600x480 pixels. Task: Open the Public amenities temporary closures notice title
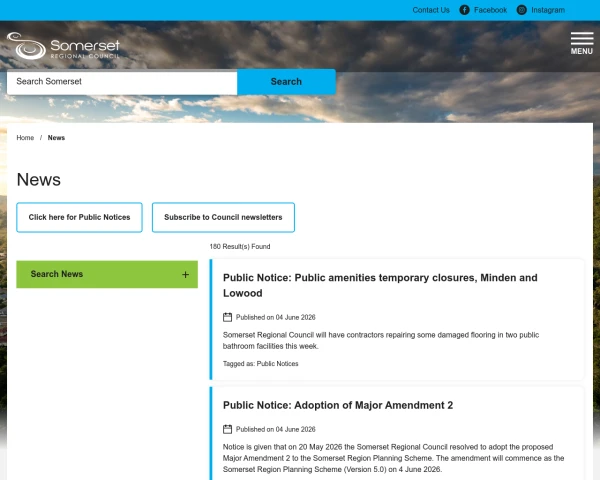380,285
